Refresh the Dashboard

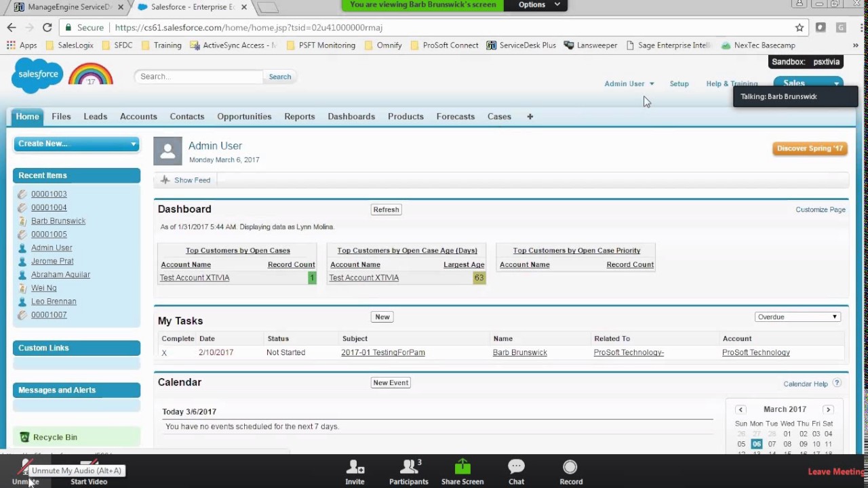(386, 209)
